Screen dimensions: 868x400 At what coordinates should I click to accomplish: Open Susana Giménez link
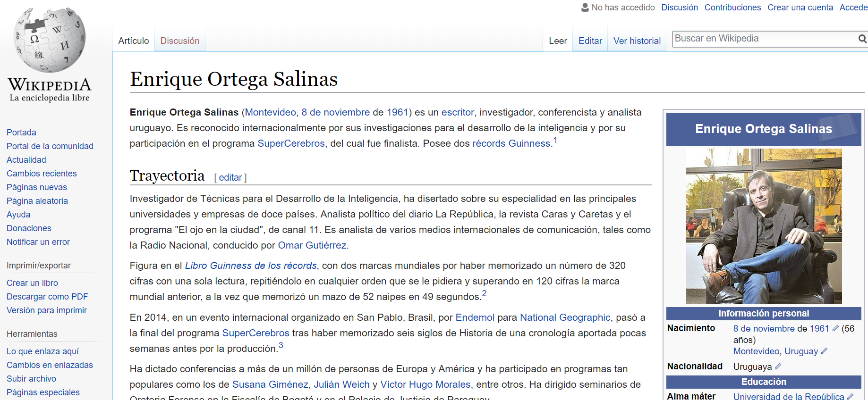270,384
